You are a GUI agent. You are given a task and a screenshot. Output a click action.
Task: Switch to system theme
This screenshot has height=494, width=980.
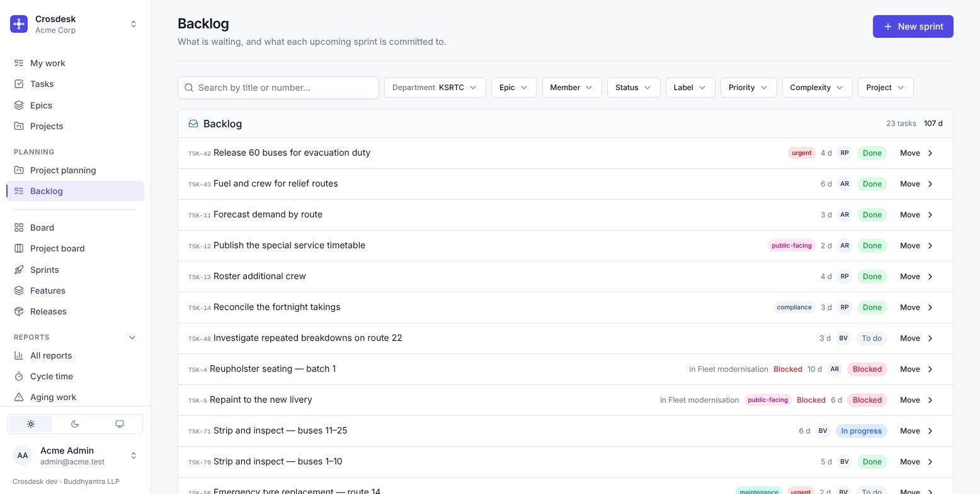tap(120, 424)
